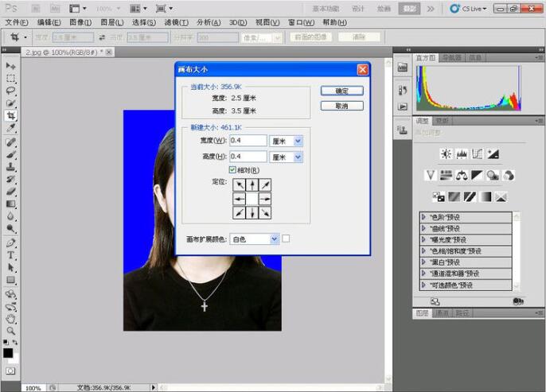Select the Type (T) tool
Image resolution: width=546 pixels, height=392 pixels.
[11, 255]
